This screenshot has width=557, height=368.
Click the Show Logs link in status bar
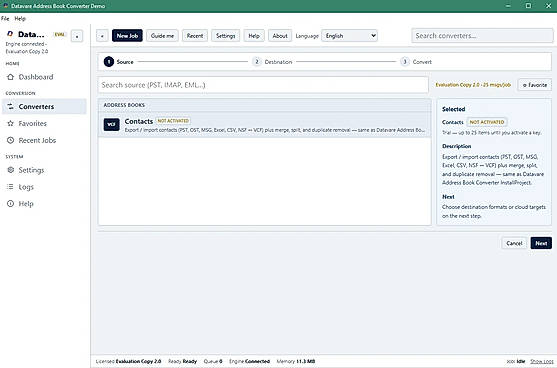pyautogui.click(x=542, y=361)
